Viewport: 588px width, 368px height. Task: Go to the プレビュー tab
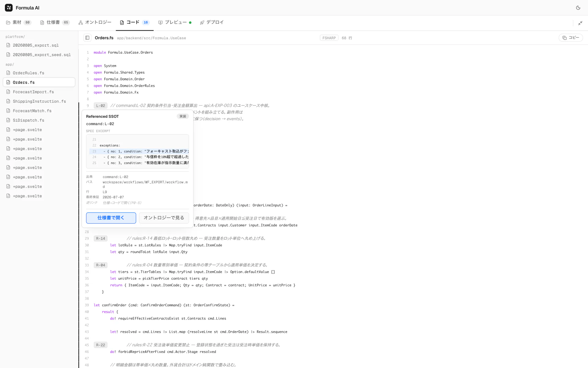point(175,22)
